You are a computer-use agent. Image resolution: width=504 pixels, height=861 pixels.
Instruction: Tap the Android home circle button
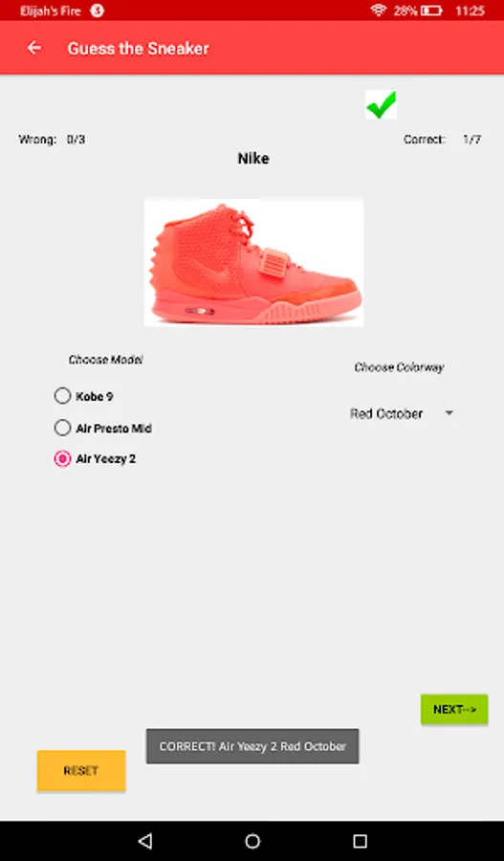point(252,841)
